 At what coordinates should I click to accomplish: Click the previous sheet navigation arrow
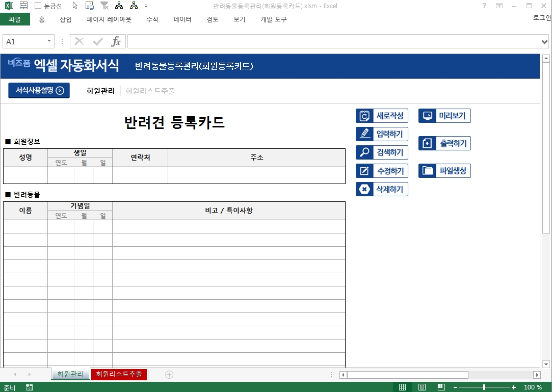(x=15, y=374)
